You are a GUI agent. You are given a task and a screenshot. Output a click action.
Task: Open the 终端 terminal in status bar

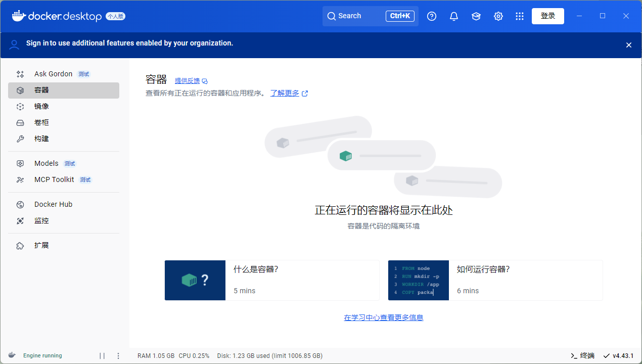(x=582, y=355)
